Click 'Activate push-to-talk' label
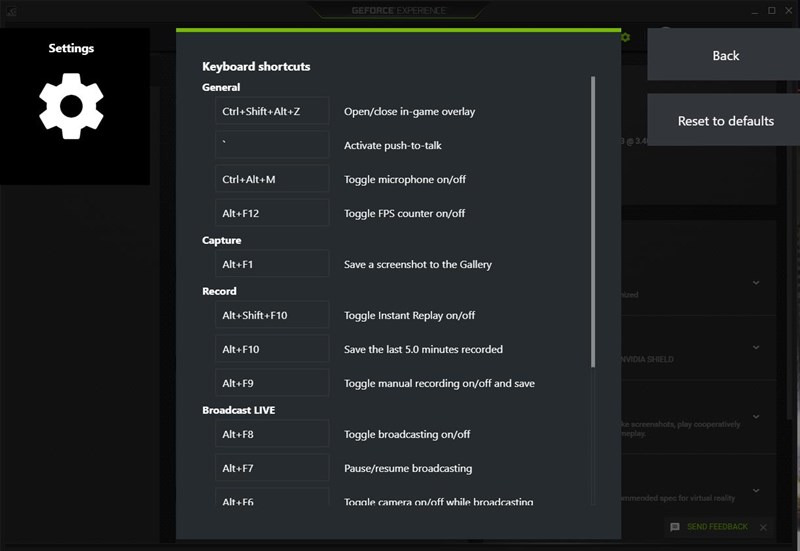Viewport: 800px width, 551px height. 392,145
